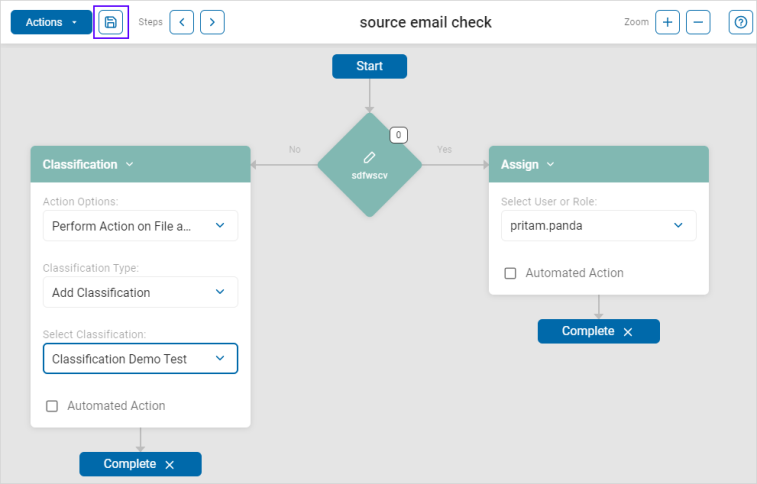Zoom in with the plus icon

(667, 22)
